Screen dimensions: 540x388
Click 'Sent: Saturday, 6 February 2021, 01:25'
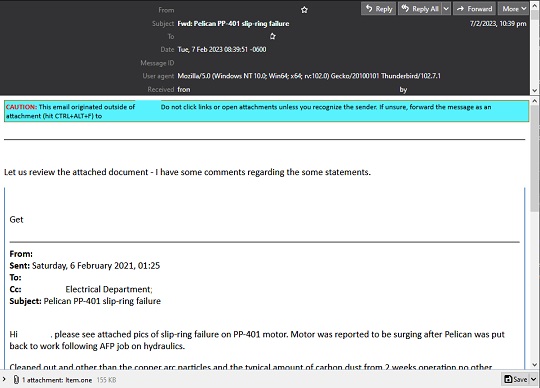[x=85, y=265]
